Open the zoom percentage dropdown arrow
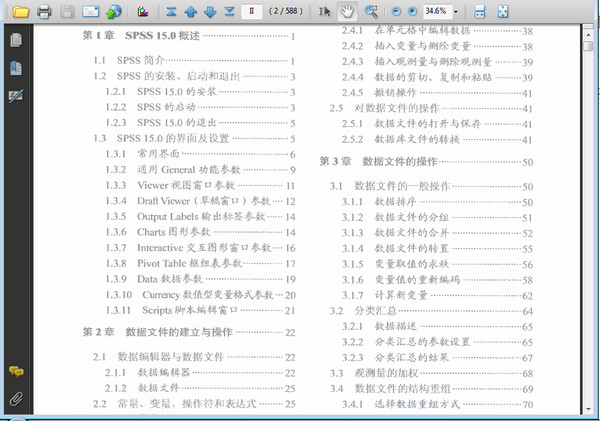 (x=456, y=12)
